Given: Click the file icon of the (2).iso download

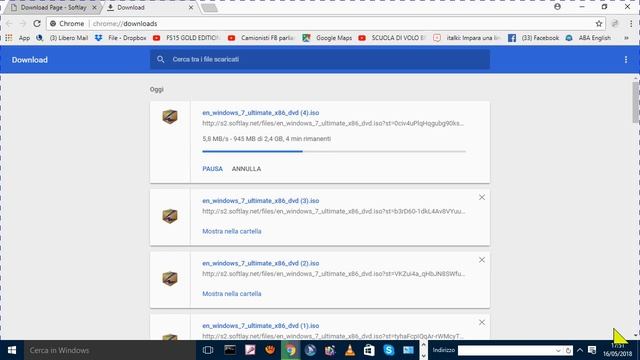Looking at the screenshot, I should point(170,278).
